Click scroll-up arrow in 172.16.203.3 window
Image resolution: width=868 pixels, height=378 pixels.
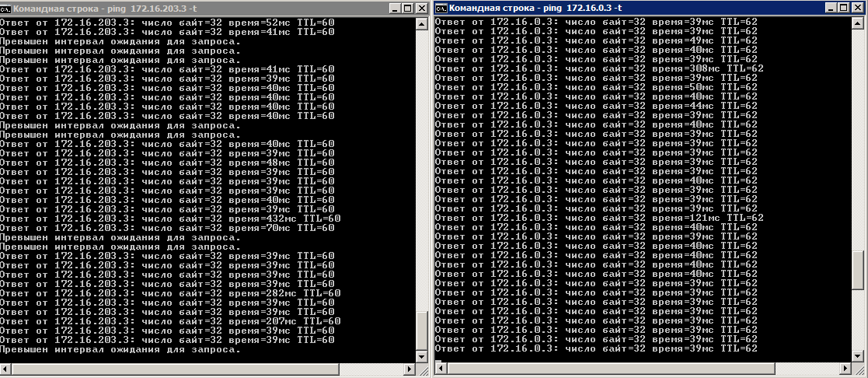tap(422, 24)
